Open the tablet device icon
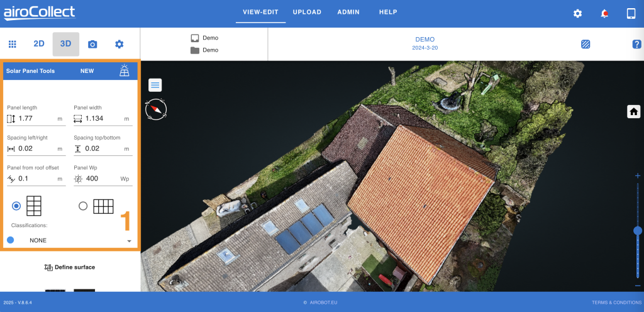This screenshot has width=644, height=312. click(631, 13)
